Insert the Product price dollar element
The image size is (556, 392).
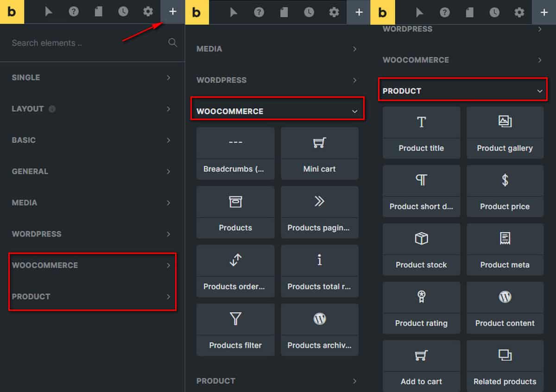coord(505,191)
